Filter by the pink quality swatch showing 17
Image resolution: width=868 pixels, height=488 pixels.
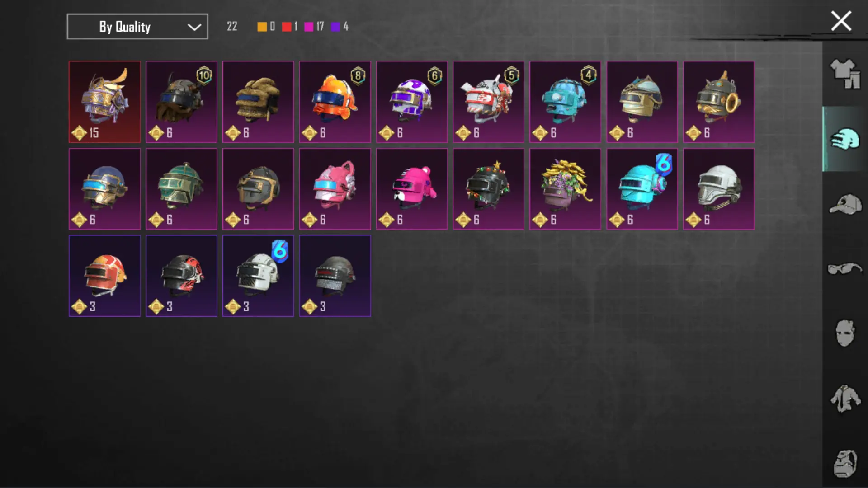pyautogui.click(x=309, y=27)
